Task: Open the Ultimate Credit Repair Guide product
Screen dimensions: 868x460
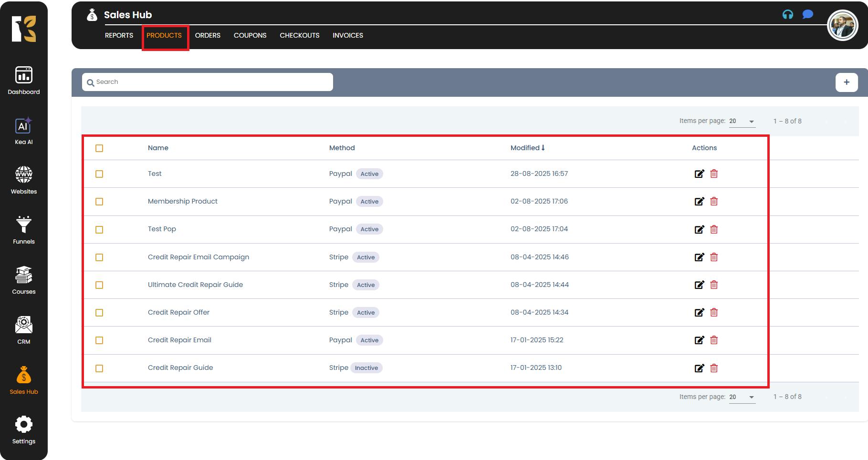Action: click(195, 285)
